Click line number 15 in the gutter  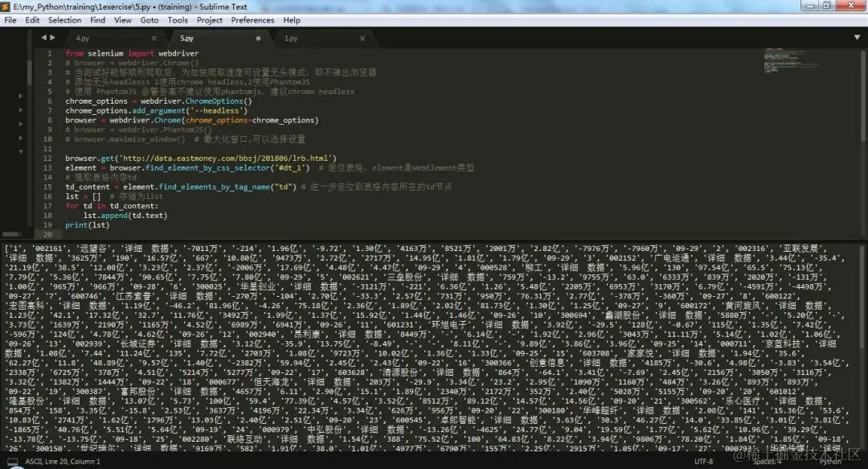click(47, 187)
